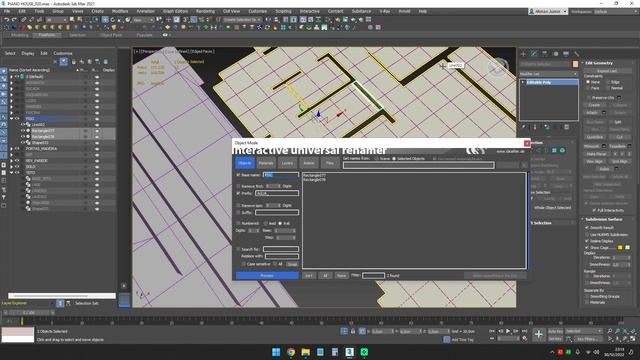Open the Motion tab in the command panel
640x360 pixels.
pyautogui.click(x=556, y=53)
